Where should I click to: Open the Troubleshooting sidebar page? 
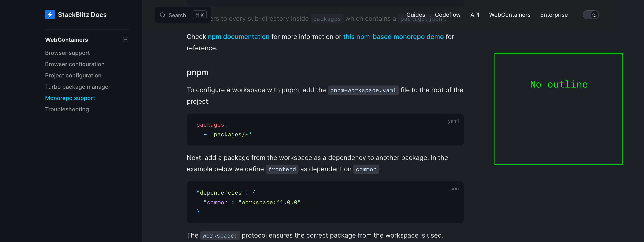(67, 109)
